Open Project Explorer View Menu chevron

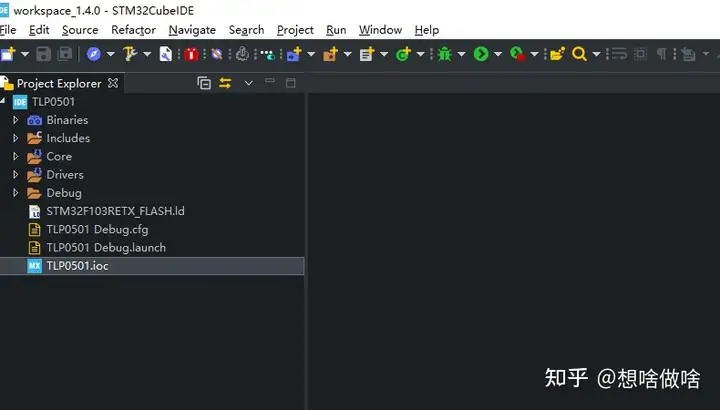click(x=248, y=83)
